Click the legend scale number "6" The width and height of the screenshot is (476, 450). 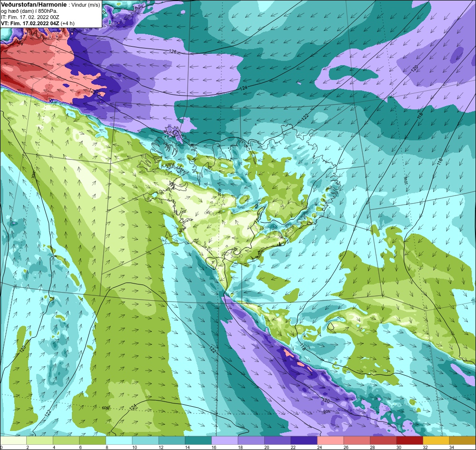coord(80,447)
